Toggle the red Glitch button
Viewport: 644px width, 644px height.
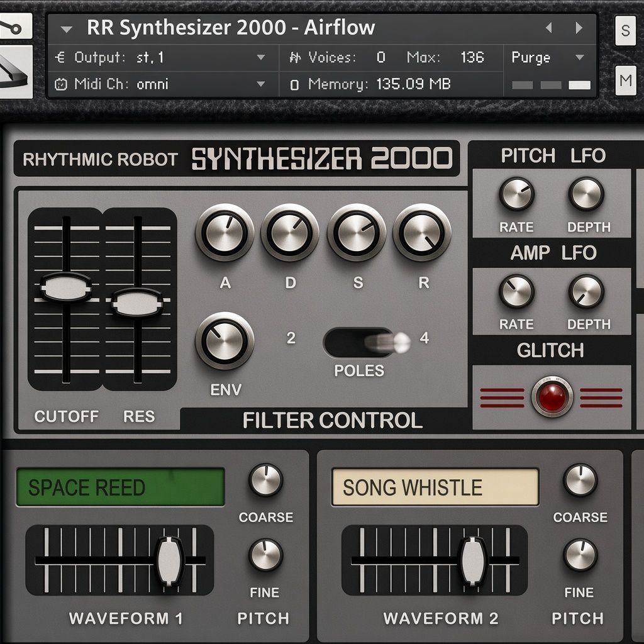552,397
